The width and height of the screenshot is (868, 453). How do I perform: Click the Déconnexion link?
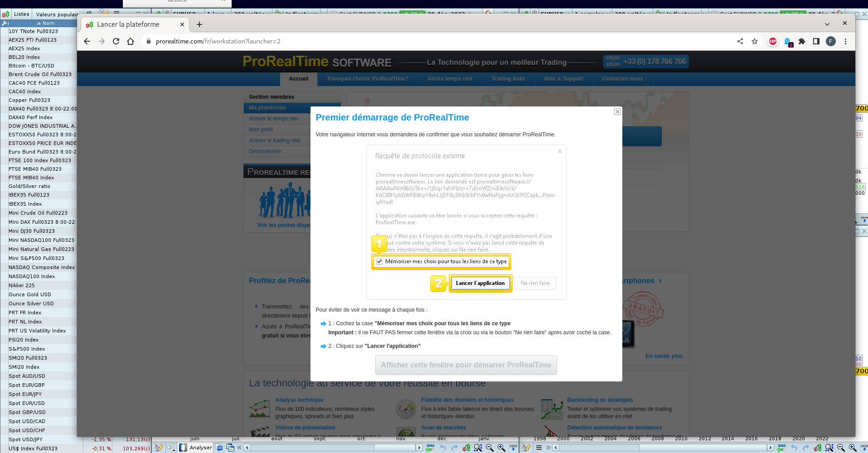pos(265,151)
